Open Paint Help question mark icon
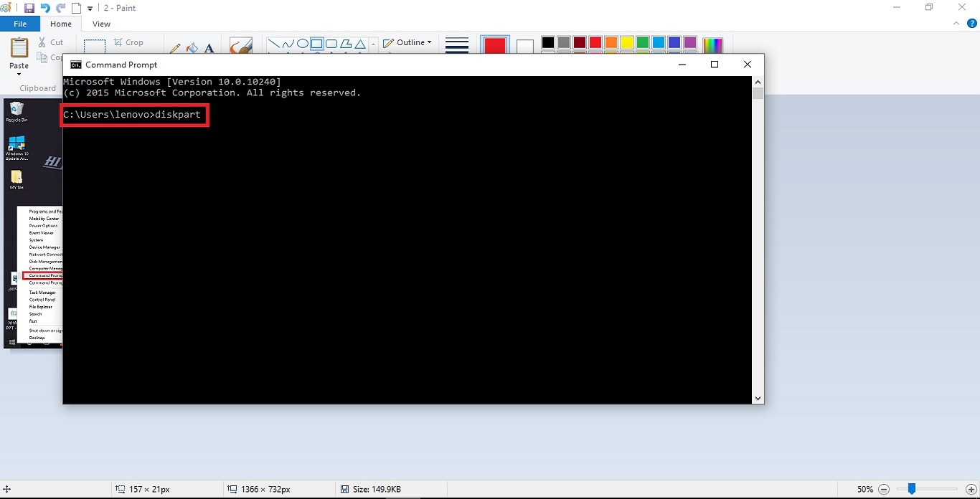The height and width of the screenshot is (499, 980). tap(971, 24)
